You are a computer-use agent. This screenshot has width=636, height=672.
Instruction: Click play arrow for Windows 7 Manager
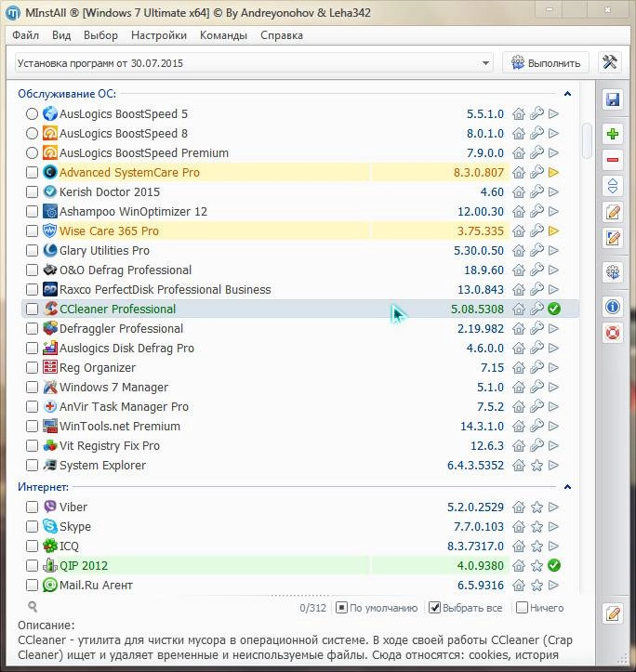[x=553, y=387]
